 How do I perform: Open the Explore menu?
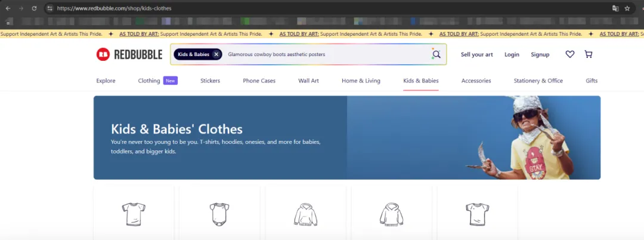pyautogui.click(x=106, y=81)
